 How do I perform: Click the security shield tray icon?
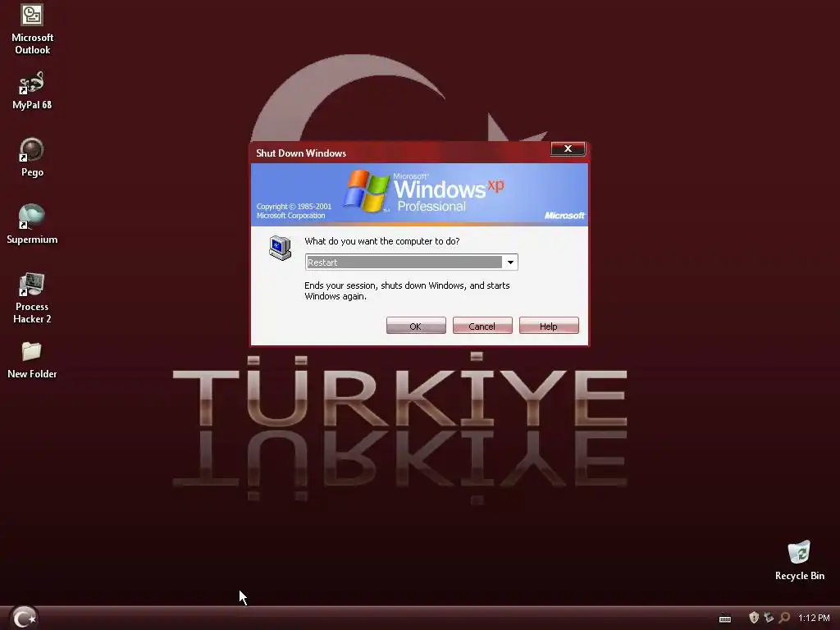coord(754,618)
